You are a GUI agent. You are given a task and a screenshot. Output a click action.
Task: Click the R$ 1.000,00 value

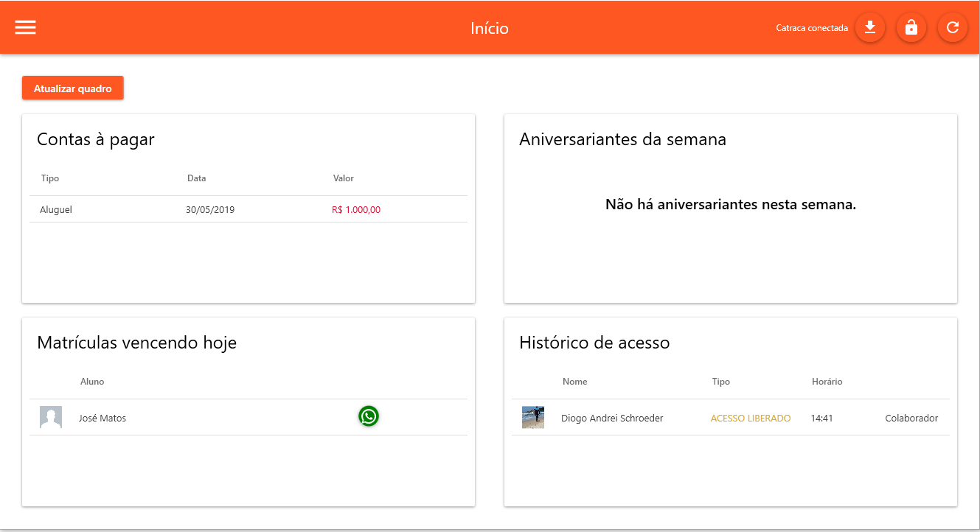pos(356,209)
